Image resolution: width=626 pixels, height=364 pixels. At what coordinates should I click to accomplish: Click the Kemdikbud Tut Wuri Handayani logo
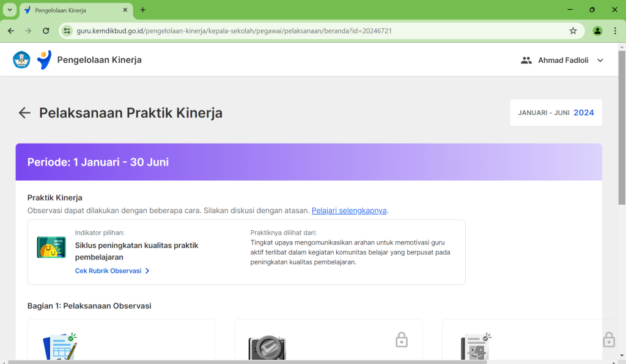tap(21, 60)
